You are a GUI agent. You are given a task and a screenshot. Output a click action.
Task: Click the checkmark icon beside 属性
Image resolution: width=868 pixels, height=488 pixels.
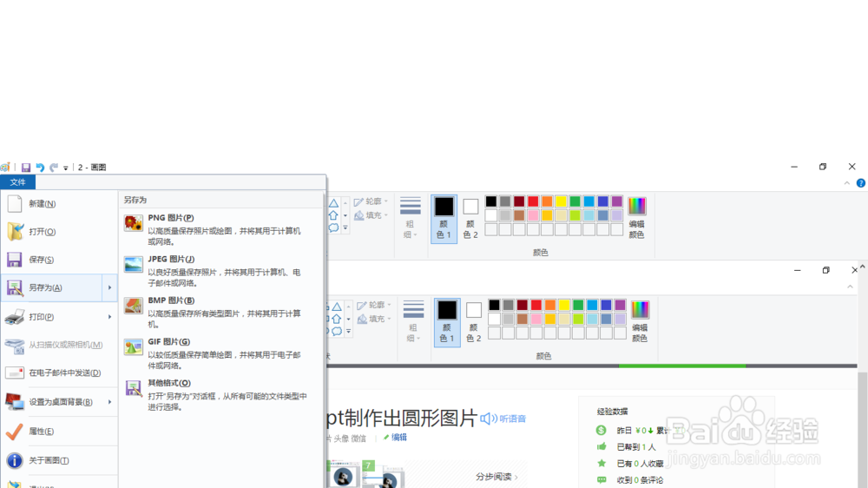click(x=15, y=431)
